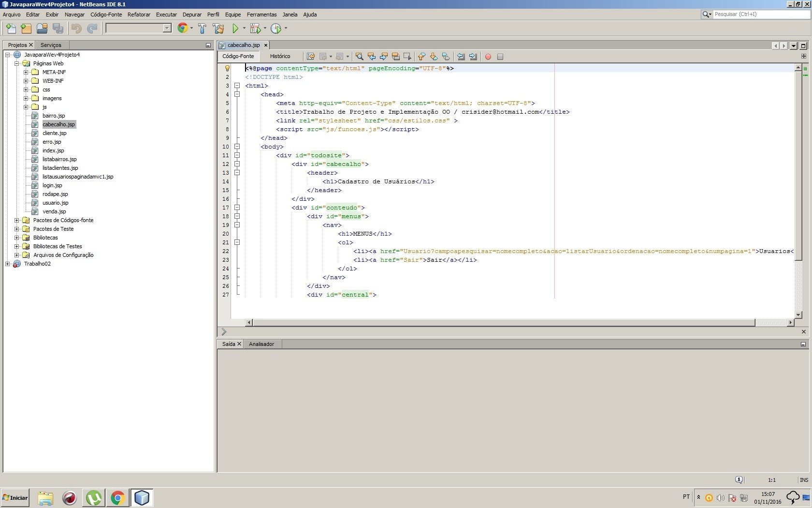The height and width of the screenshot is (508, 812).
Task: Open the run configuration combo box
Action: (138, 28)
